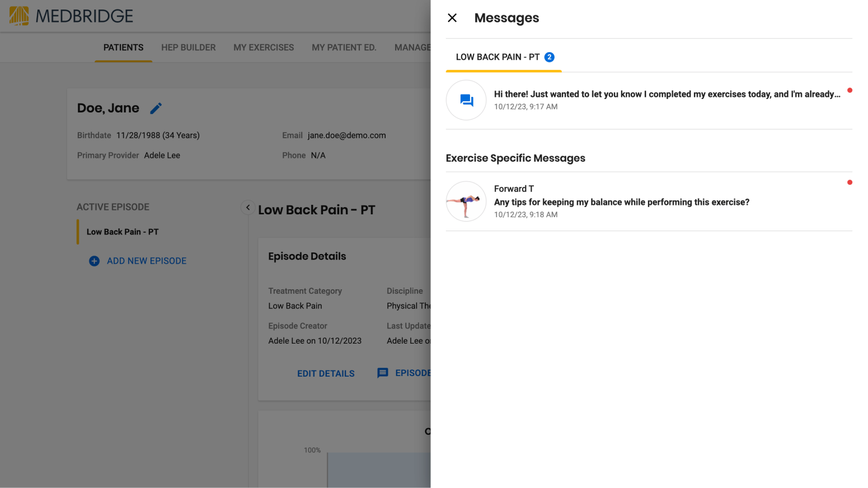Open the chat bubble icon of first message
The width and height of the screenshot is (868, 488).
click(x=466, y=100)
